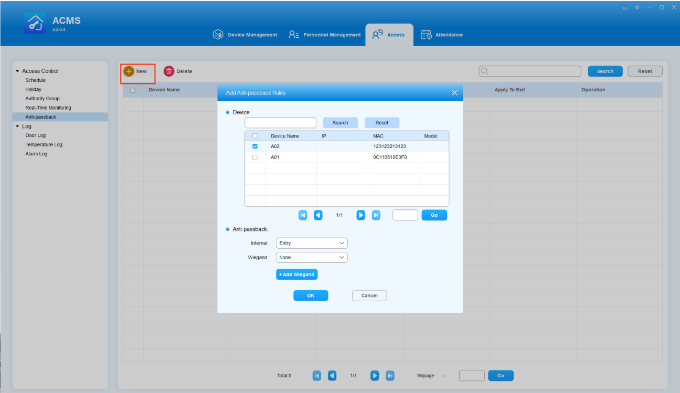
Task: Go to first page in device dialog
Action: point(303,215)
